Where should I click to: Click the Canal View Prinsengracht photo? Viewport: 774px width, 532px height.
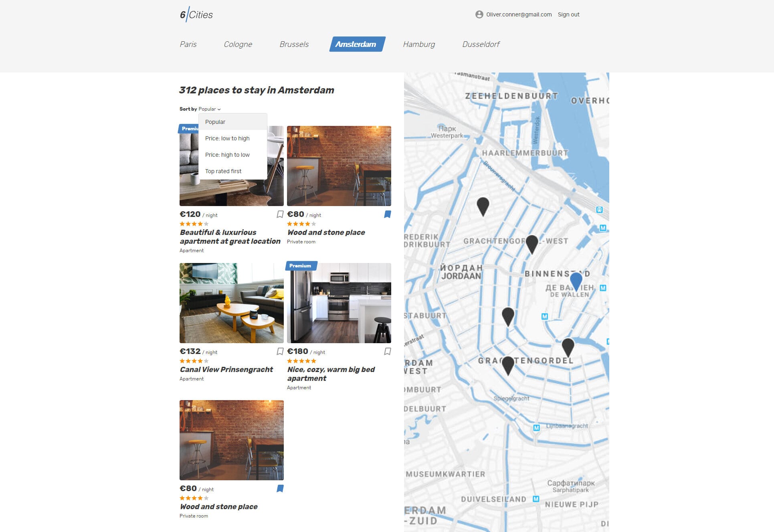point(232,303)
